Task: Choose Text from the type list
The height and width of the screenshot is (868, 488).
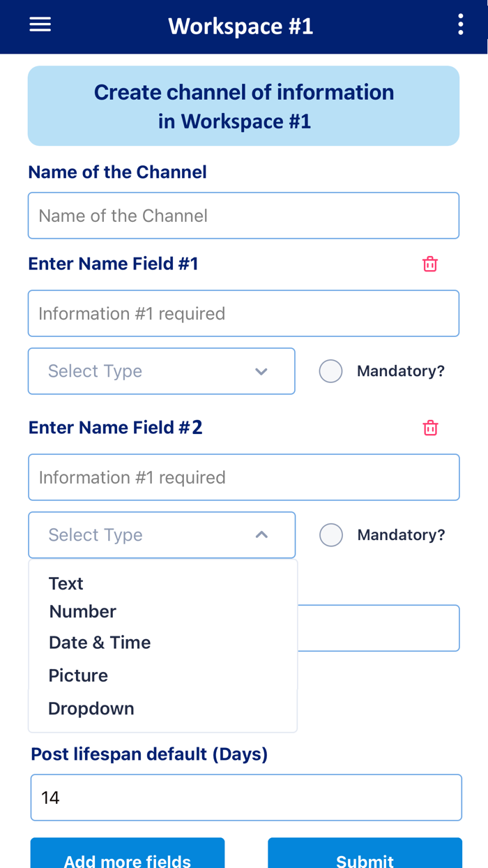Action: 66,583
